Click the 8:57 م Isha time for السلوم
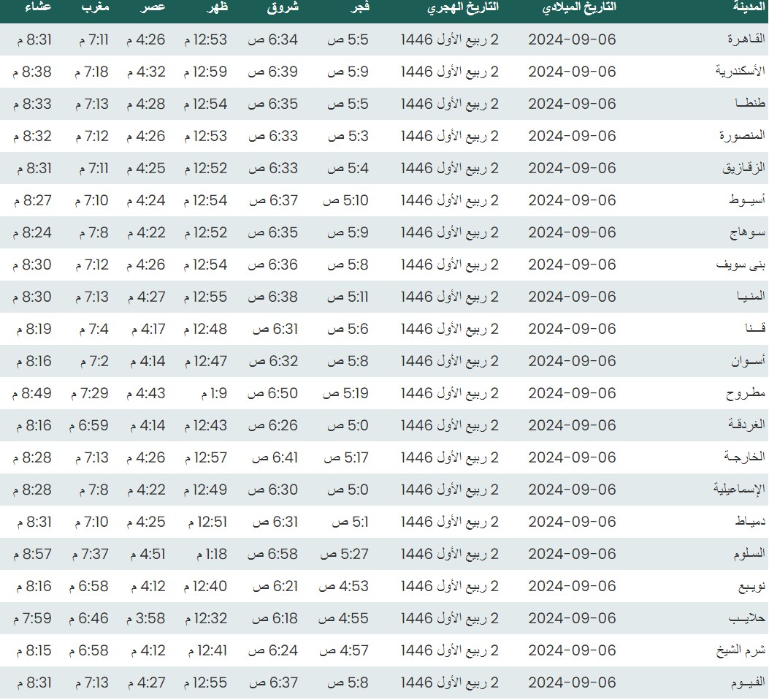Image resolution: width=769 pixels, height=700 pixels. [32, 554]
